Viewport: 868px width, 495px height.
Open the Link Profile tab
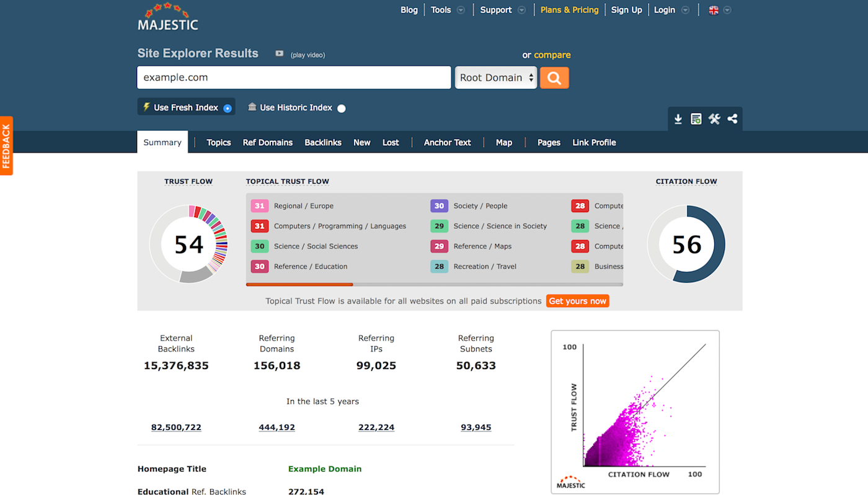point(594,143)
